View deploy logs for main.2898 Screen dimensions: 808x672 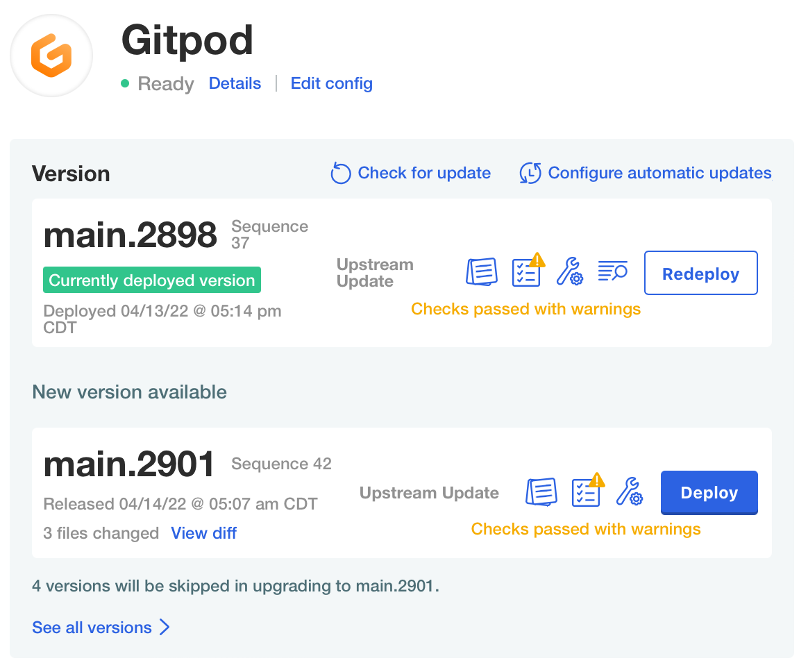coord(612,271)
